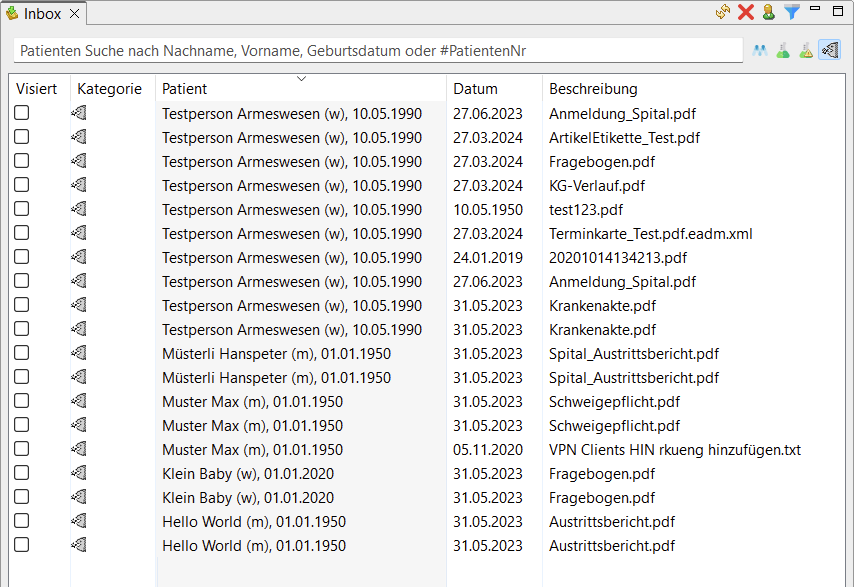The image size is (854, 587).
Task: Click the yellow reload arrows icon
Action: tap(723, 12)
